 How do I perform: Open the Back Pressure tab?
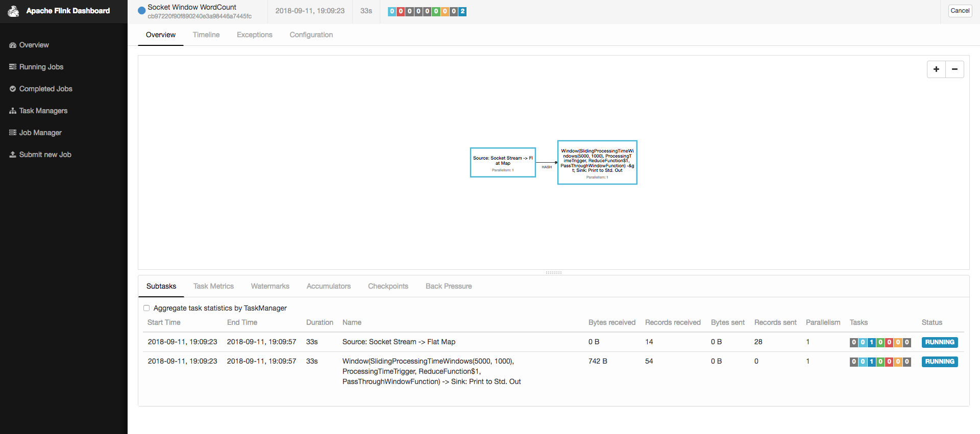tap(448, 286)
